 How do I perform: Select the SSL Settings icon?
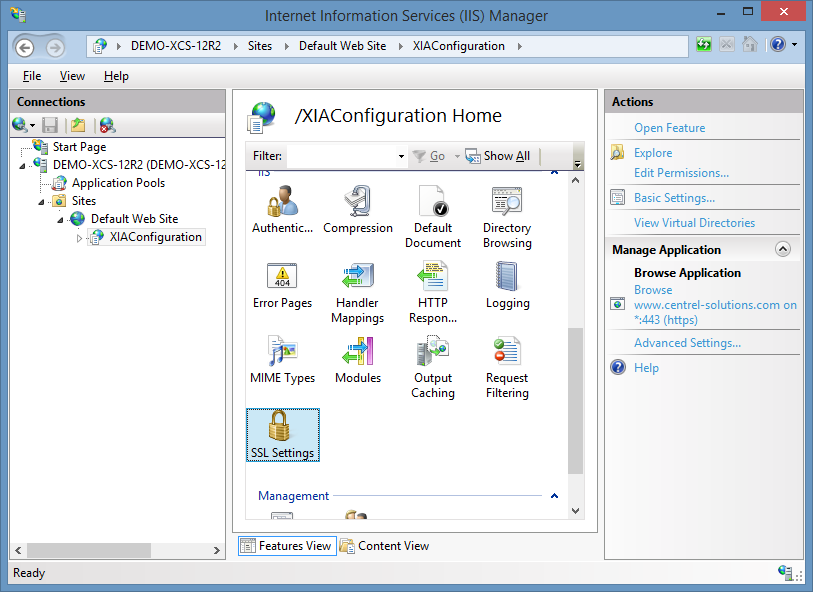coord(283,434)
